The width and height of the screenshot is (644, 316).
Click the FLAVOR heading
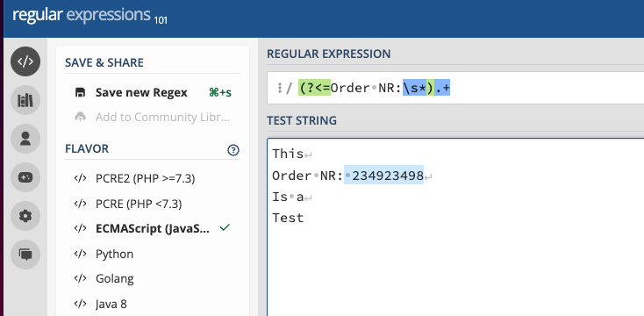point(87,148)
